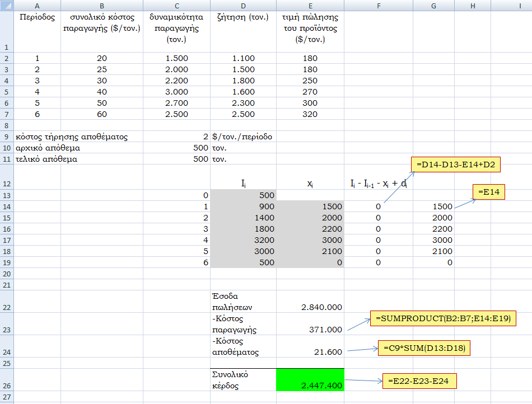
Task: Select green total profit cell 2.447.400
Action: coord(310,380)
